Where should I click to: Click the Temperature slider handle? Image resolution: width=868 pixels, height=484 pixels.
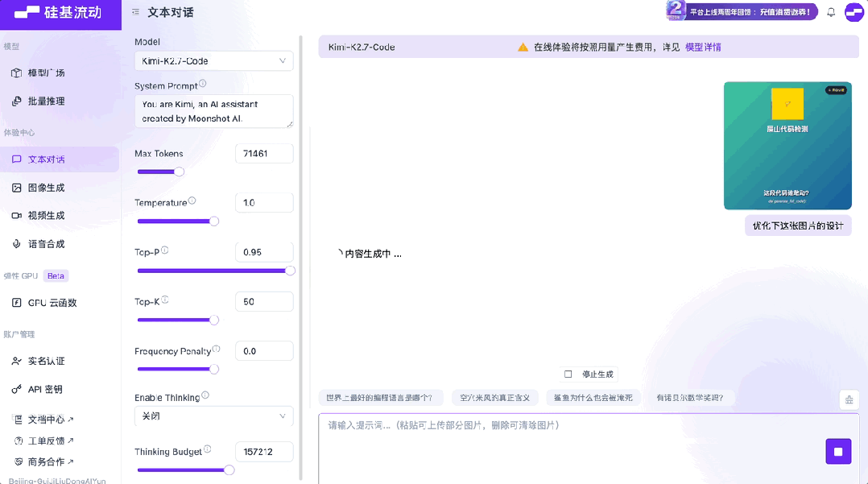pyautogui.click(x=213, y=221)
